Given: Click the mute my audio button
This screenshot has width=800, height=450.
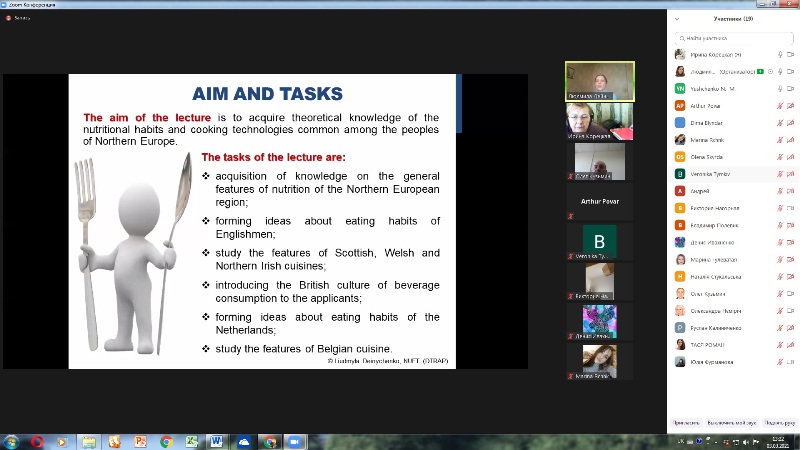Looking at the screenshot, I should [x=732, y=423].
